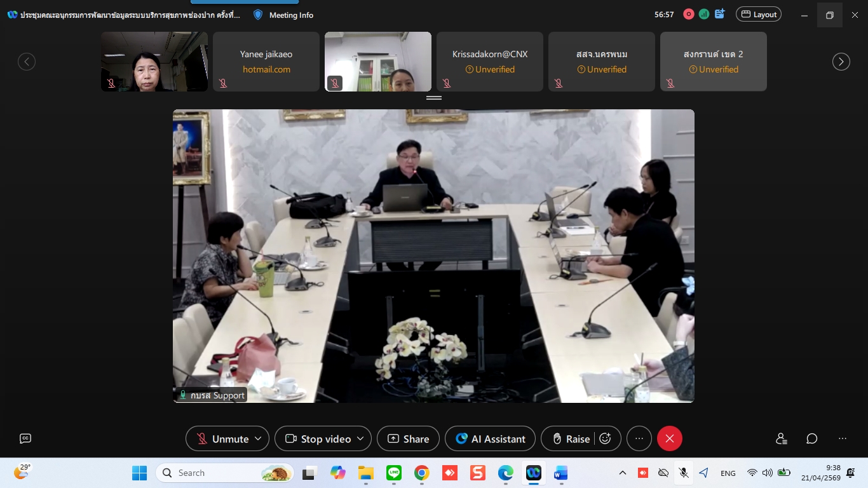The height and width of the screenshot is (488, 868).
Task: Click the red leave meeting button
Action: [x=669, y=438]
